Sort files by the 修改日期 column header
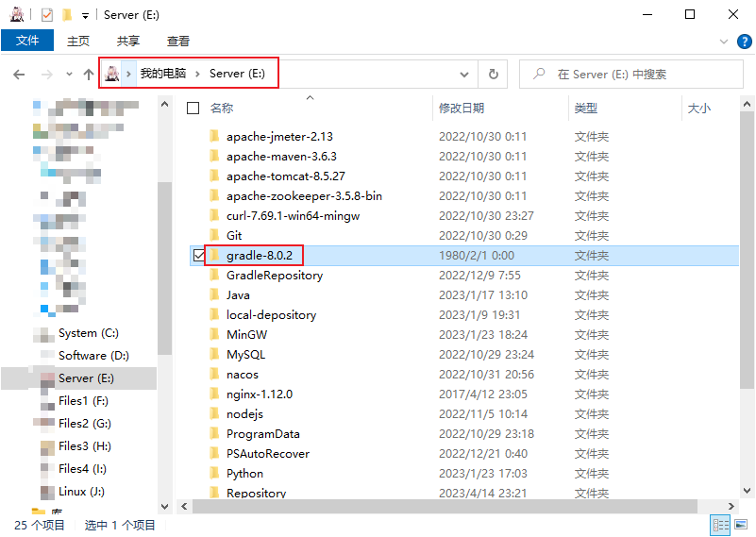The image size is (756, 537). pyautogui.click(x=462, y=109)
